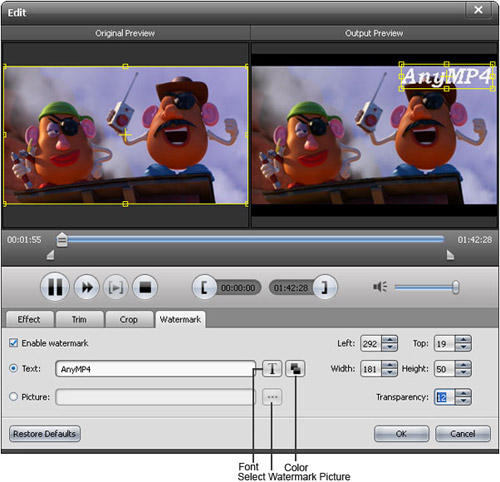
Task: Click the start time 00:00:00 field
Action: [238, 287]
